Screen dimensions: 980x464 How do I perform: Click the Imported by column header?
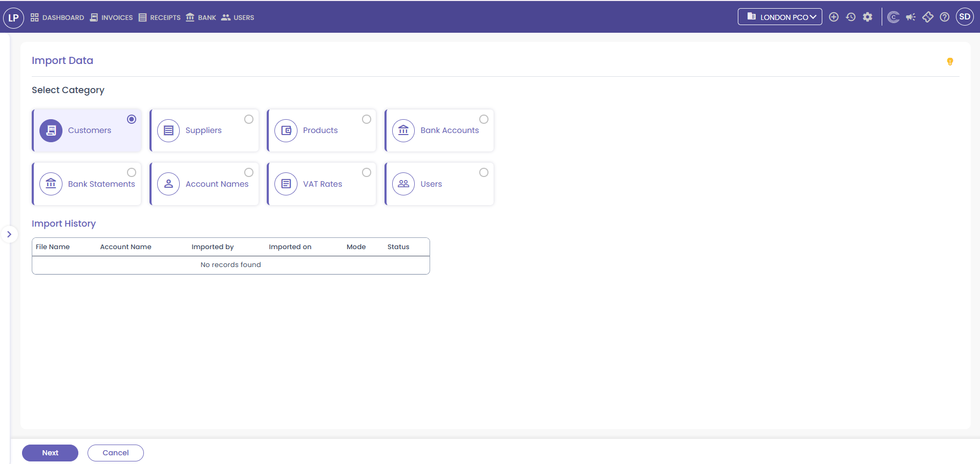[x=212, y=247]
